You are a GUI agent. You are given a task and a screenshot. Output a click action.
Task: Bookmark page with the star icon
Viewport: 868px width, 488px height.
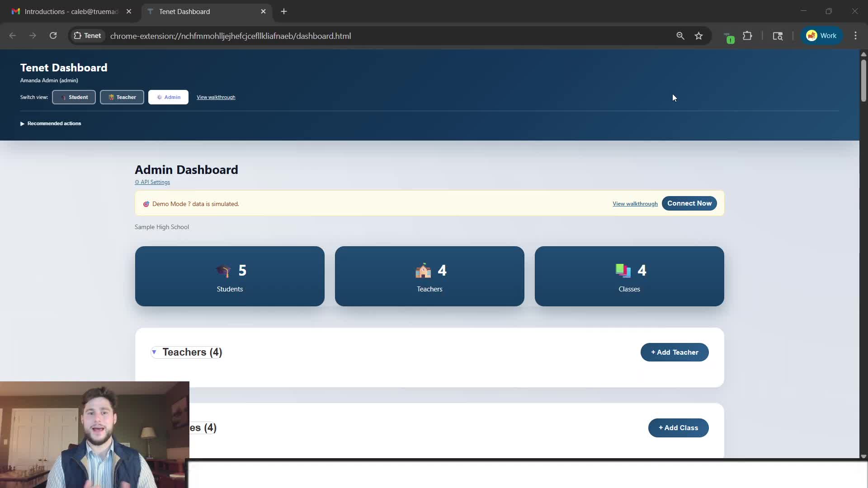[x=698, y=36]
